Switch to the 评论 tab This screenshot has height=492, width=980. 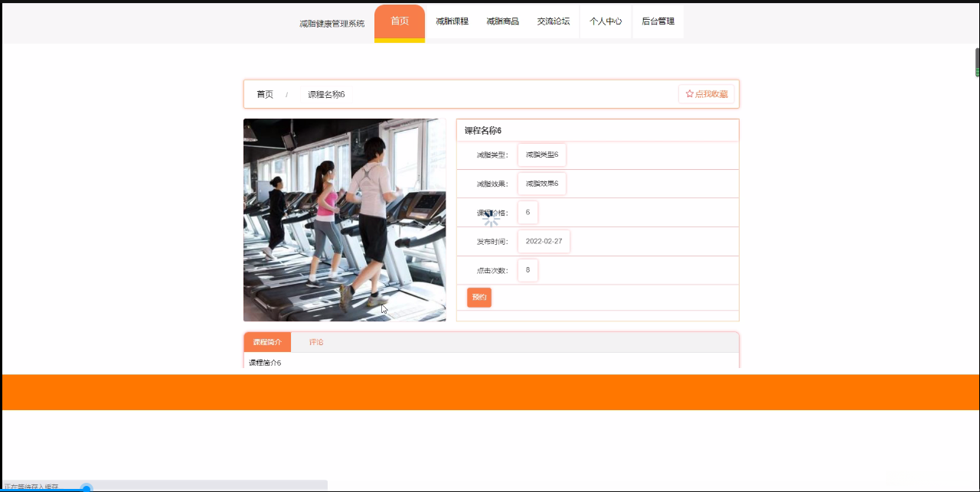click(x=316, y=342)
